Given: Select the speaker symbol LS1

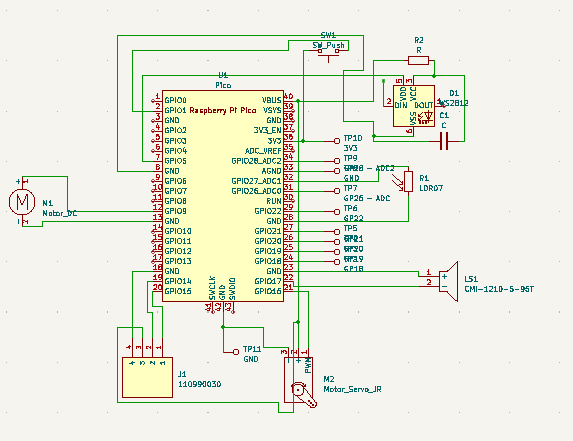Looking at the screenshot, I should (448, 281).
